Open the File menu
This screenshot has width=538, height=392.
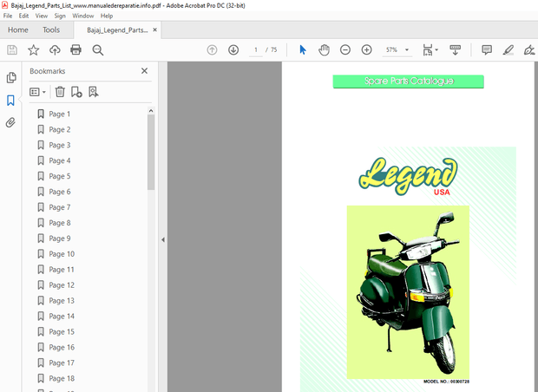(x=8, y=16)
